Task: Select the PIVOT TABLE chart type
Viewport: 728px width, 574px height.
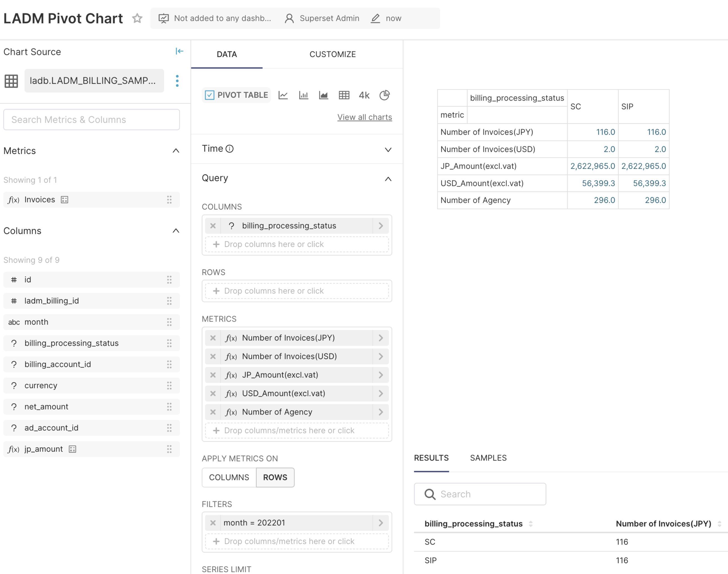Action: pyautogui.click(x=237, y=95)
